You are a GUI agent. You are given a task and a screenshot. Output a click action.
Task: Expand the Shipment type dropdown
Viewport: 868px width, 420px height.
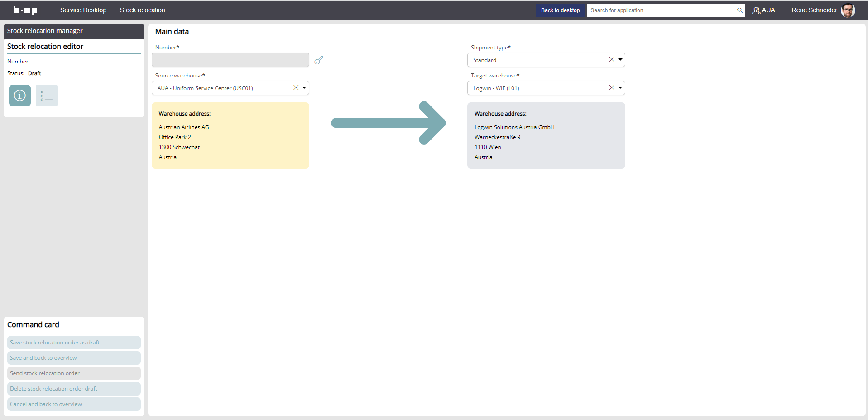[x=620, y=60]
